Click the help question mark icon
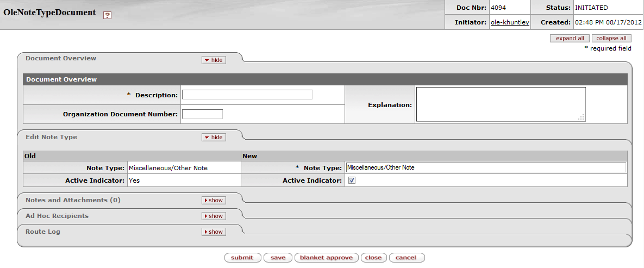Image resolution: width=644 pixels, height=268 pixels. tap(107, 15)
